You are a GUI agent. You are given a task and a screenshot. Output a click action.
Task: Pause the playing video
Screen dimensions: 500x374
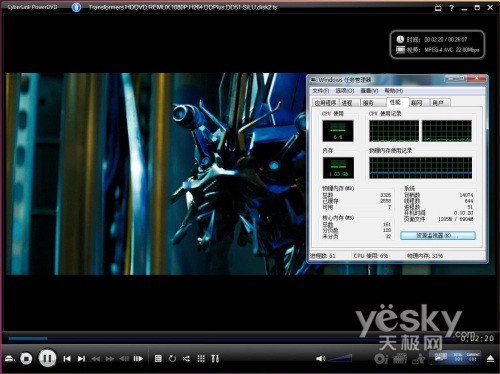[x=47, y=359]
